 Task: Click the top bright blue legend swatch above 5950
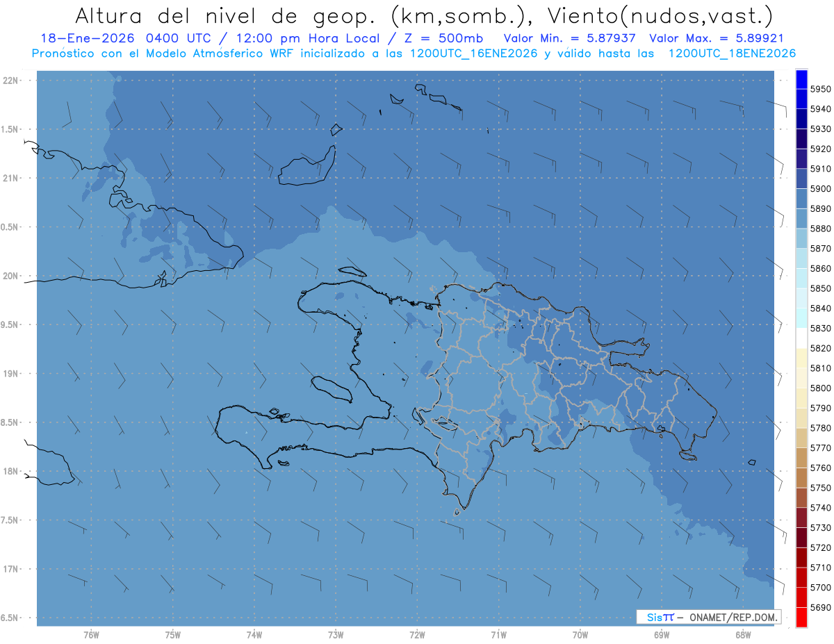(801, 80)
